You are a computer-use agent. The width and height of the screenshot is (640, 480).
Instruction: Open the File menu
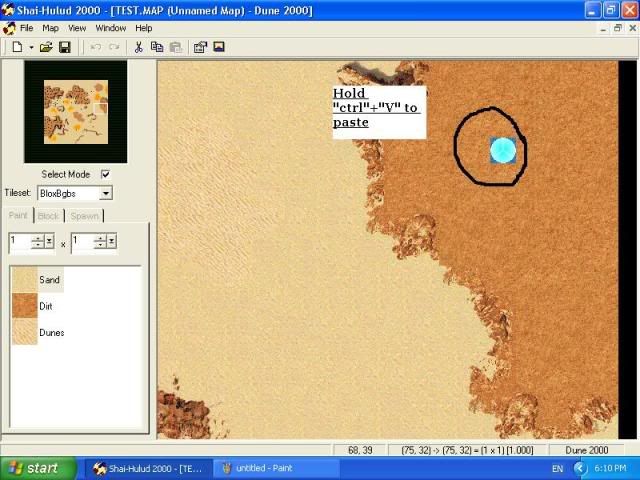27,28
